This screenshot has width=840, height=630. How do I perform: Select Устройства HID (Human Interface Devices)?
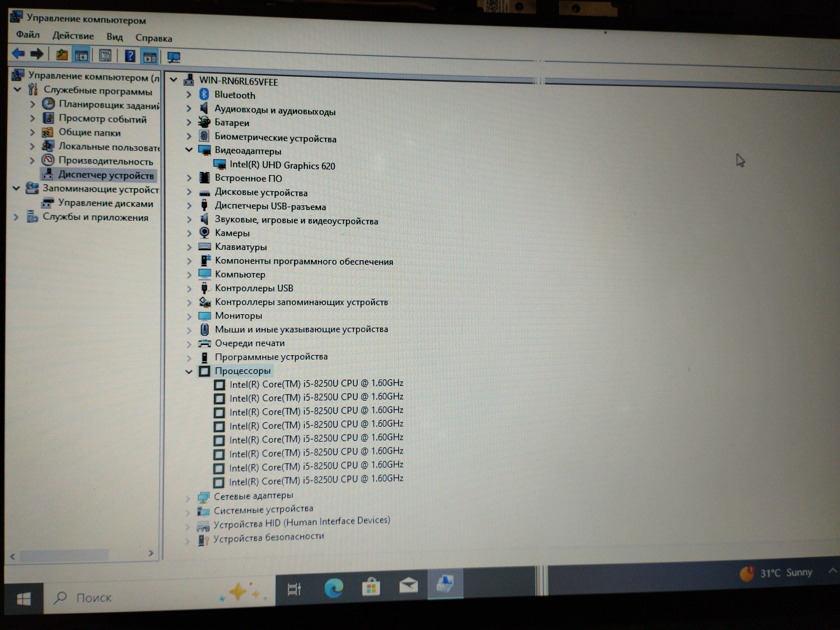click(301, 522)
